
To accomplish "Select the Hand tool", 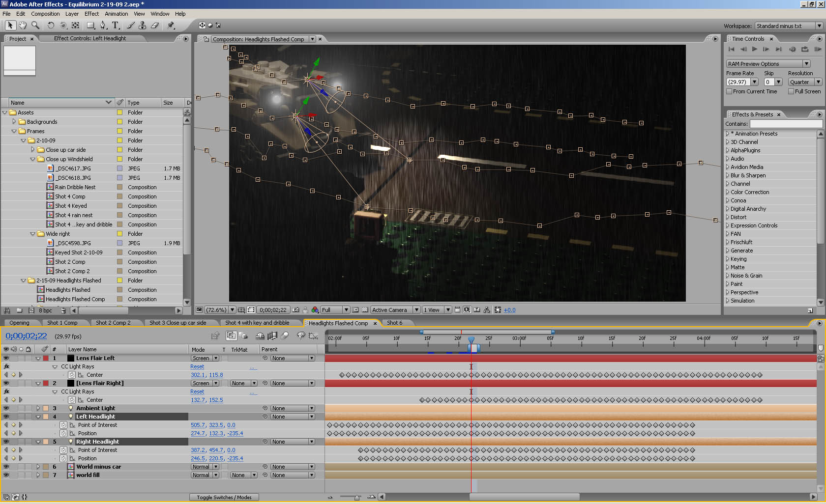I will coord(23,25).
